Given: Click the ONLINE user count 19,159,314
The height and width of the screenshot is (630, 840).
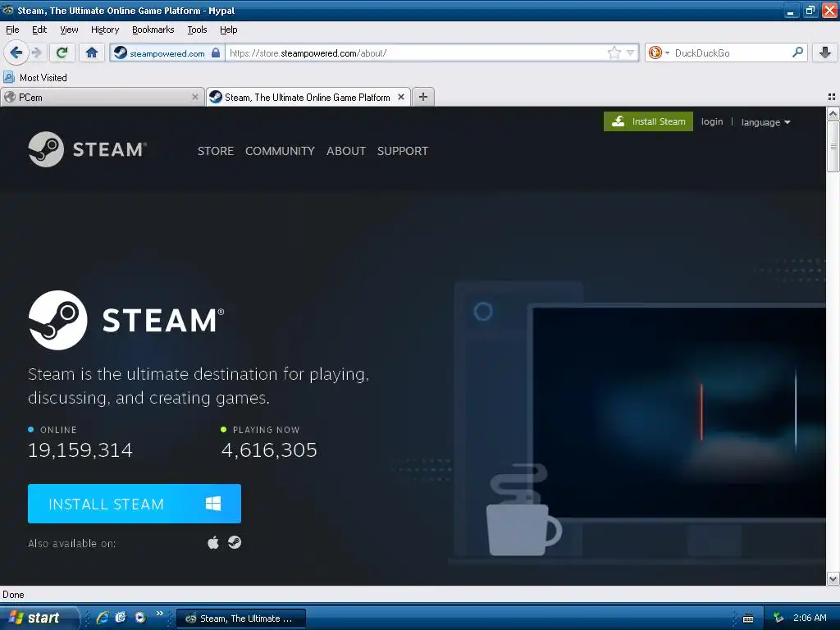Looking at the screenshot, I should click(x=80, y=450).
